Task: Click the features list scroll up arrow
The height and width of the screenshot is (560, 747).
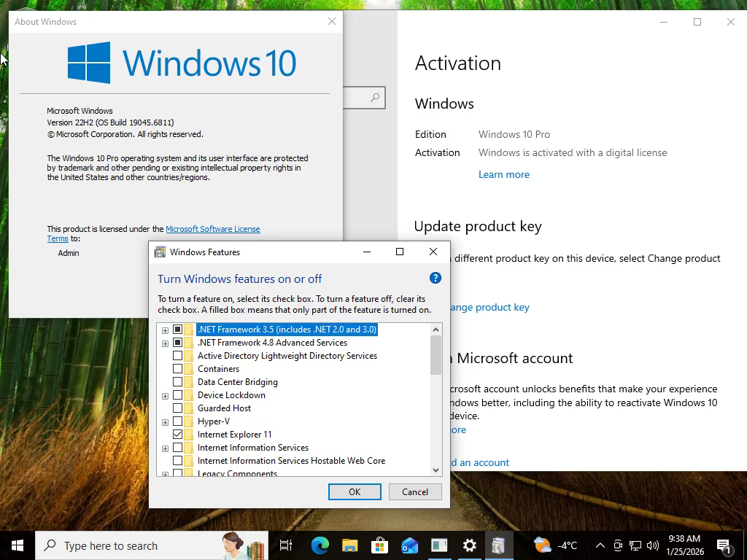Action: (436, 330)
